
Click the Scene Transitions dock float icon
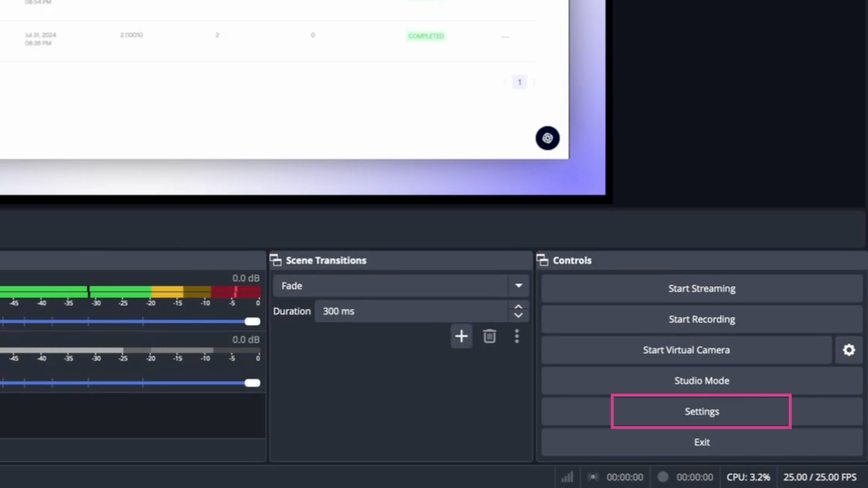(x=276, y=261)
